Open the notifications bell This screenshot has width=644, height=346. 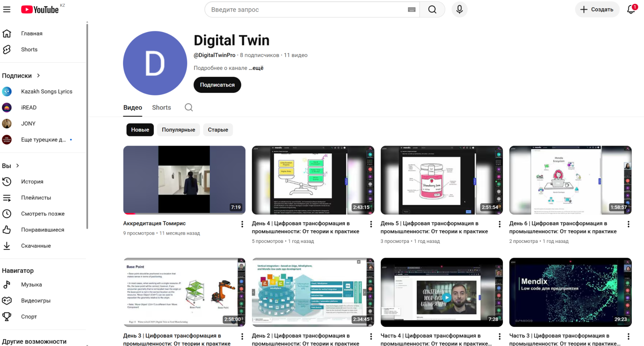tap(631, 9)
